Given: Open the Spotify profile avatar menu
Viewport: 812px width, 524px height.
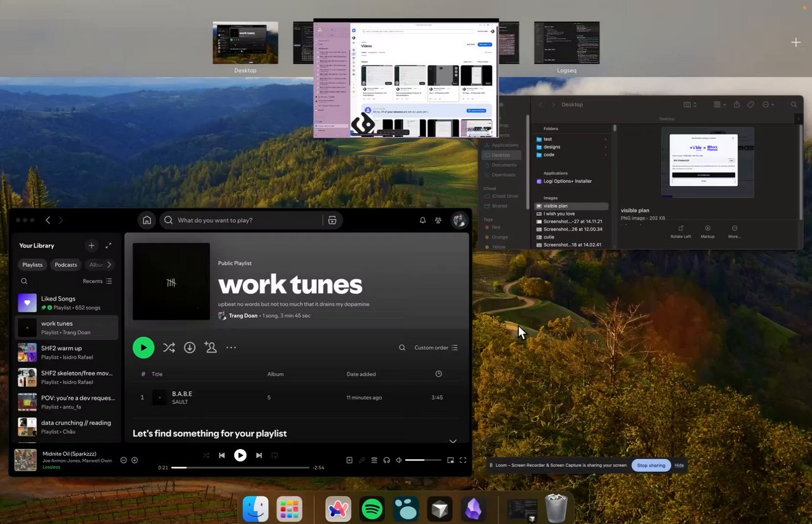Looking at the screenshot, I should click(459, 220).
